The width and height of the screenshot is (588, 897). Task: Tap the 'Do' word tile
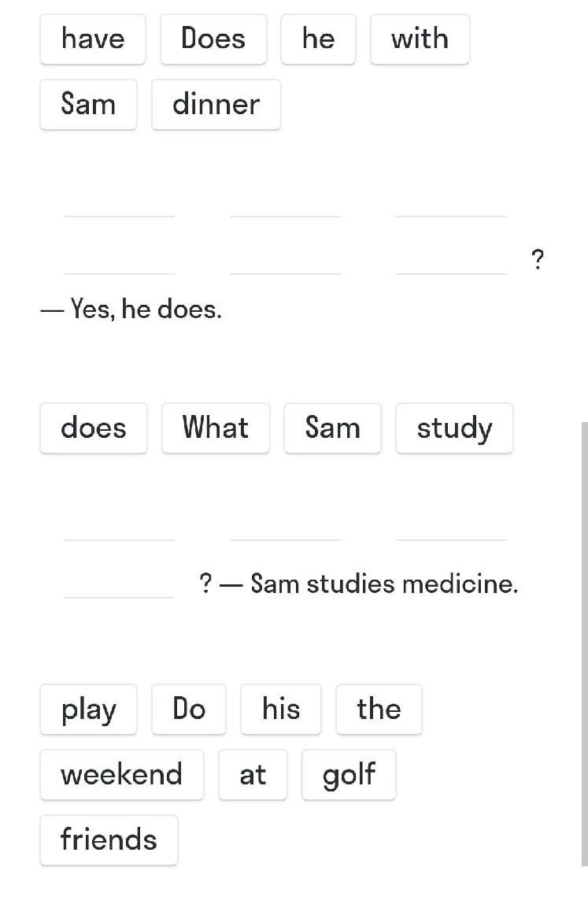click(189, 710)
